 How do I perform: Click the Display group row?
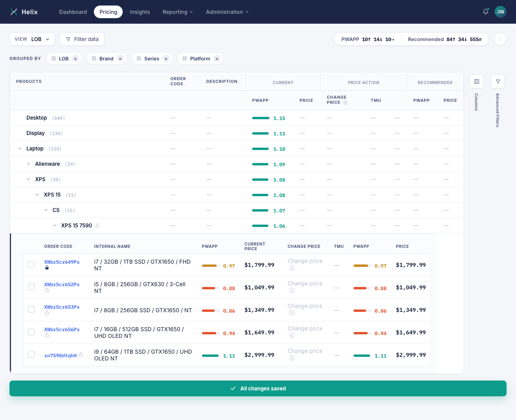point(237,133)
